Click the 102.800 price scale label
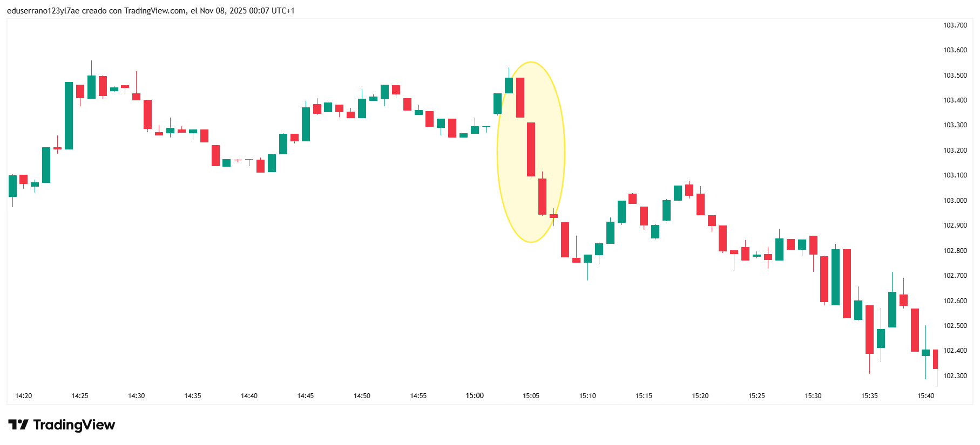 tap(955, 251)
